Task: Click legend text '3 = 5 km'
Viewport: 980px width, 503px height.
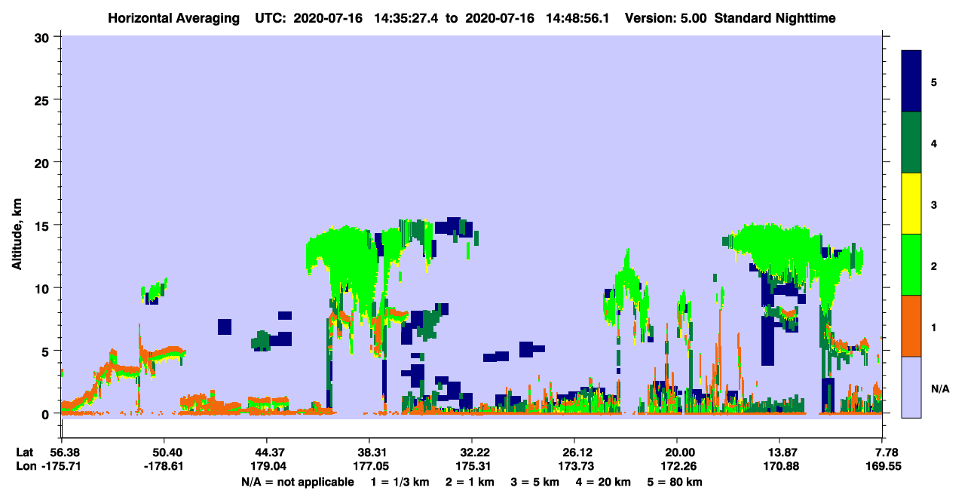Action: (x=535, y=483)
